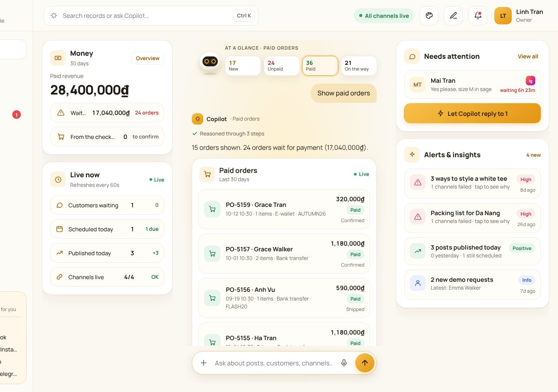Open the notifications bell

pos(478,16)
